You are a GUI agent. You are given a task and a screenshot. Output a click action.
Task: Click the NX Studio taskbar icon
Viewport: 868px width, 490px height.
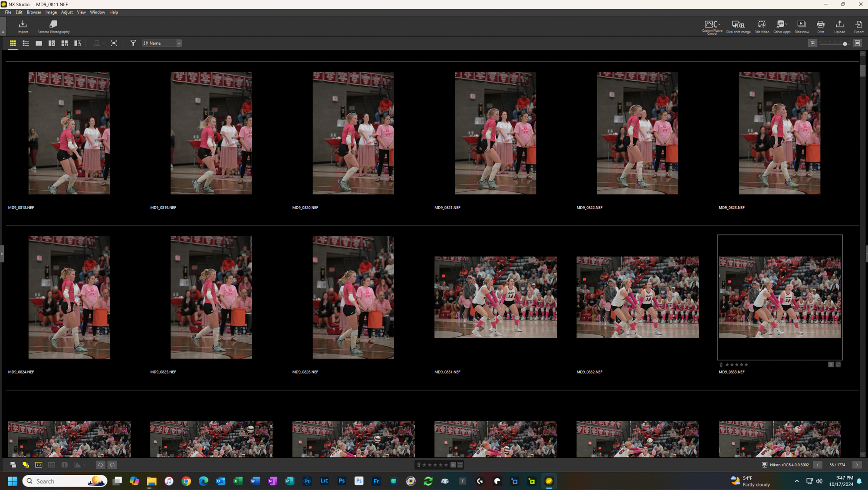pyautogui.click(x=549, y=481)
